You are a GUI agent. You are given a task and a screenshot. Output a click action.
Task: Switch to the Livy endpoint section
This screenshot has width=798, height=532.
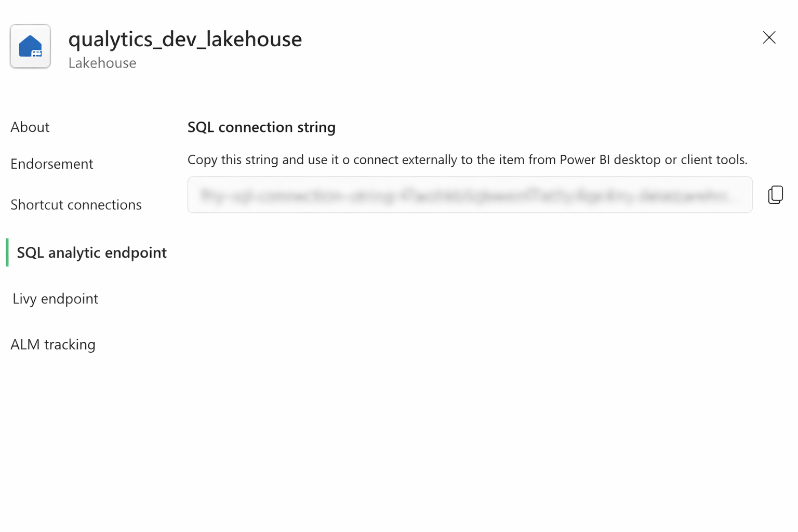[x=55, y=299]
